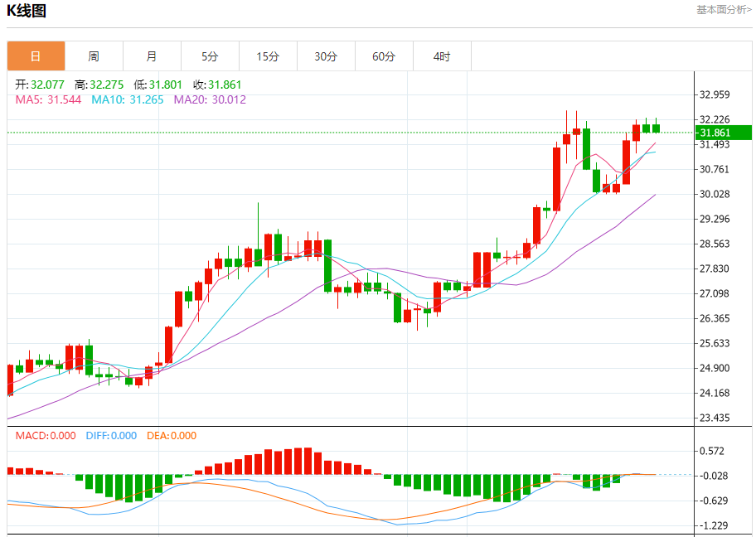Click the DIFF: 0.000 label

(x=111, y=435)
